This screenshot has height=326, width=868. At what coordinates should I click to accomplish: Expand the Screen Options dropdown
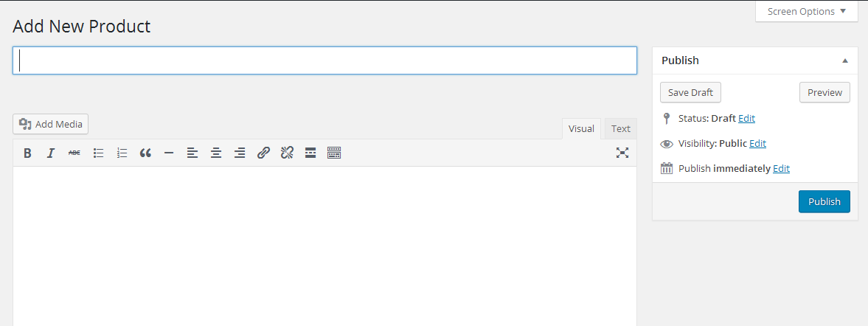point(807,11)
